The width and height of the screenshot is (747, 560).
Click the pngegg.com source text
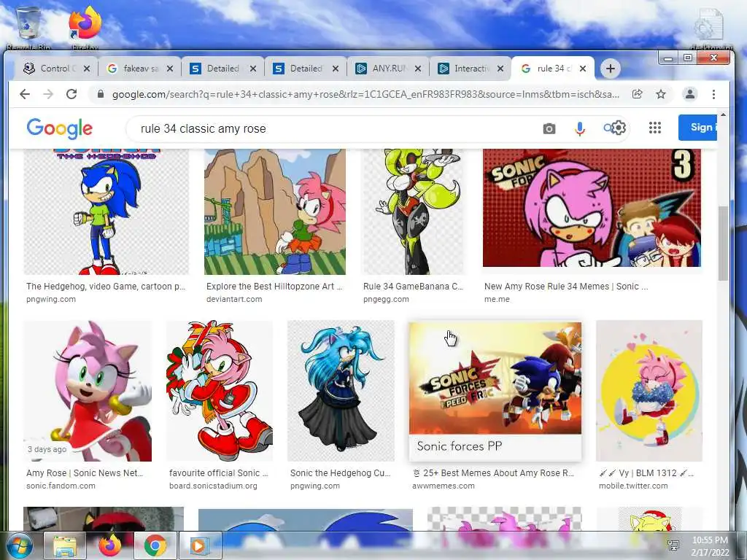(x=386, y=299)
